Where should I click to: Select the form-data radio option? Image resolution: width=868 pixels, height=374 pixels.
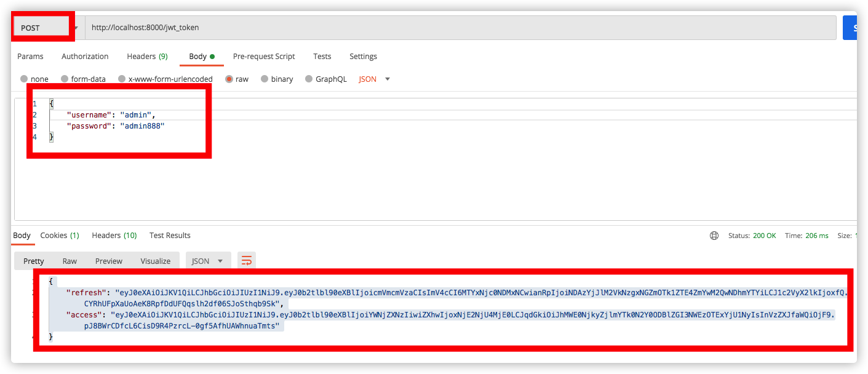pyautogui.click(x=65, y=79)
